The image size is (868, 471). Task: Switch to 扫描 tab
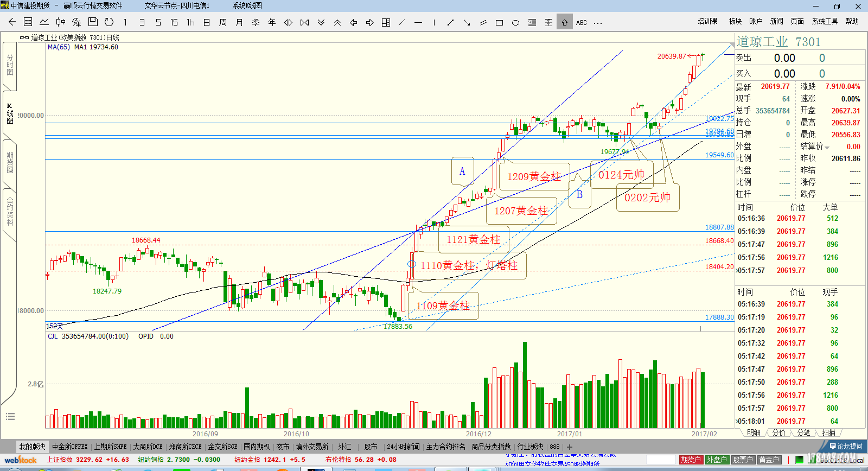click(x=828, y=432)
